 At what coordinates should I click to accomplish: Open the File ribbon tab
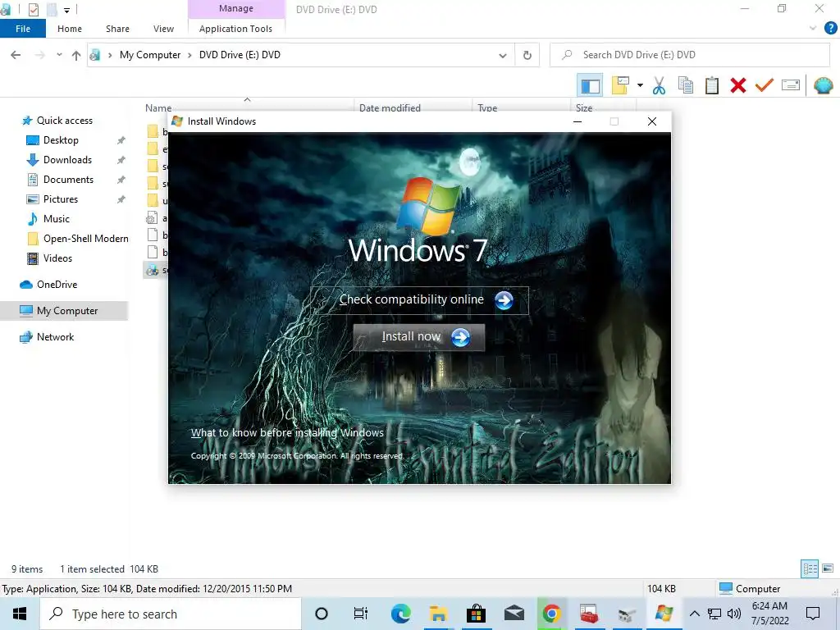click(x=23, y=29)
